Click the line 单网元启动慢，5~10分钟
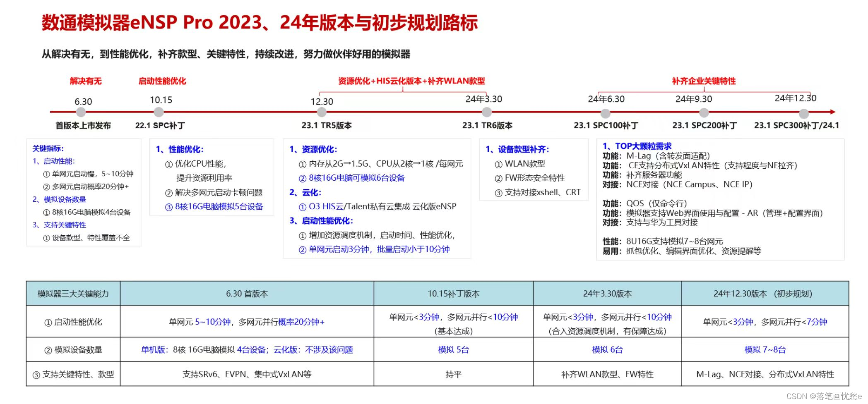Image resolution: width=868 pixels, height=404 pixels. coord(88,174)
